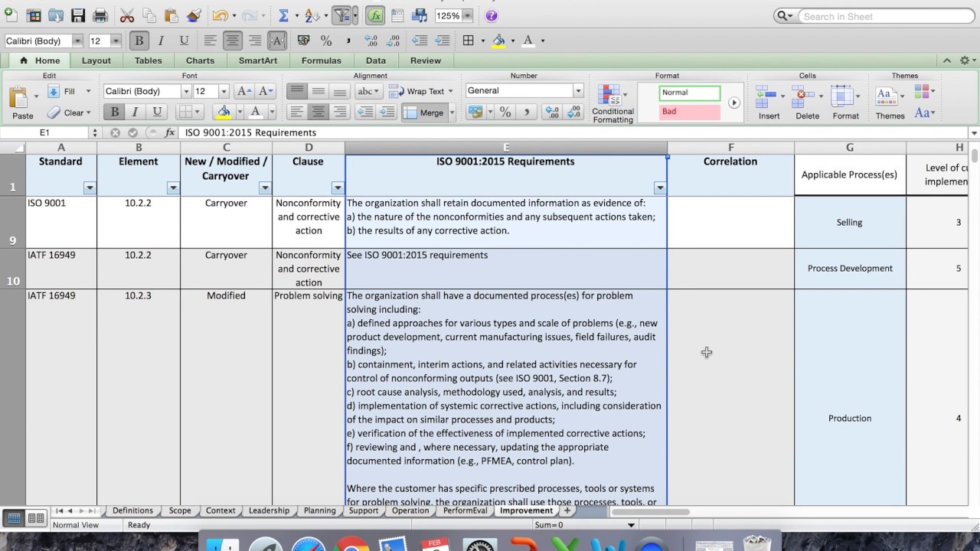
Task: Open the fx Formula Builder
Action: click(x=375, y=15)
